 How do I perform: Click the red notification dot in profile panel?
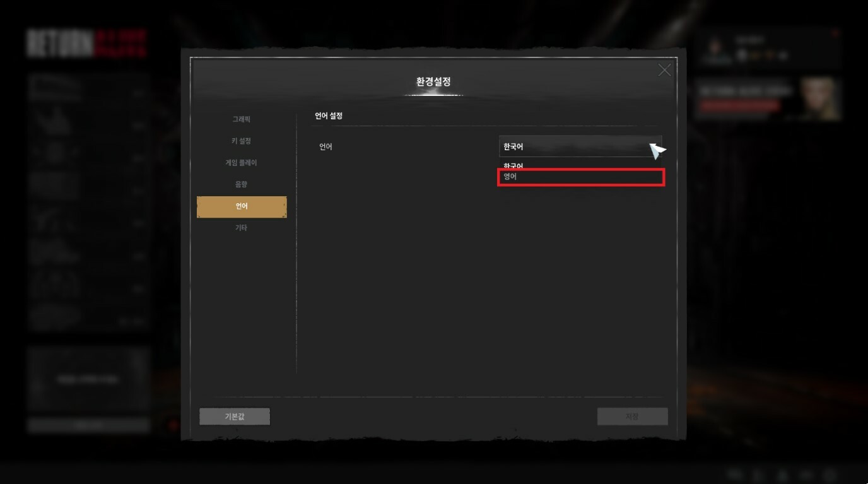(835, 33)
